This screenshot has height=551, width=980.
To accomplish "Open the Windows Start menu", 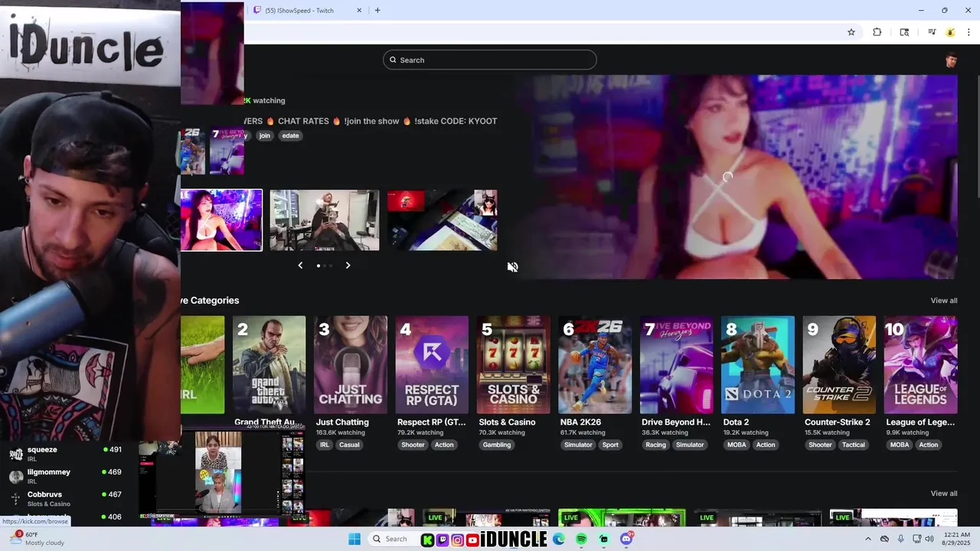I will (354, 540).
